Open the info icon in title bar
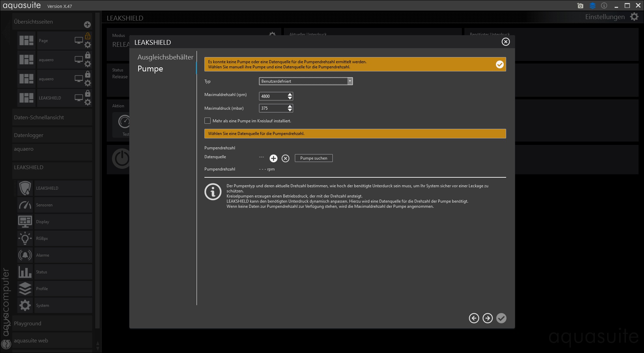644x353 pixels. coord(604,6)
